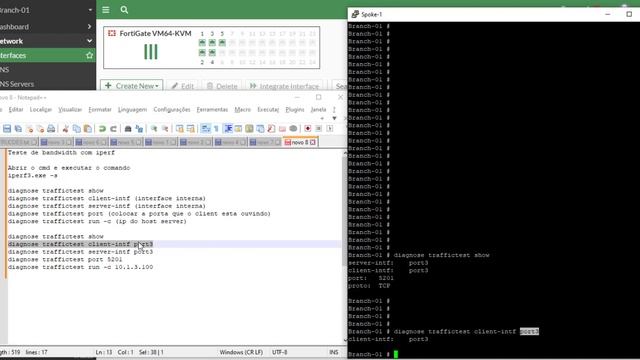Toggle Show All Characters pilcrow icon
This screenshot has height=360, width=640.
[216, 129]
